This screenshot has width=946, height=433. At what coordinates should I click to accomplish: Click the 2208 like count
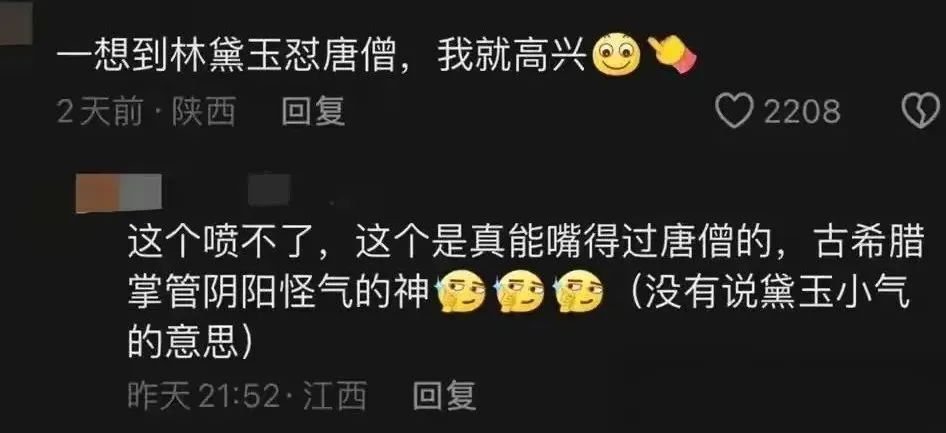click(802, 112)
